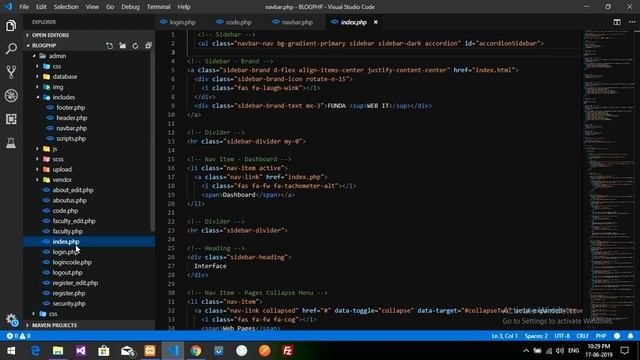The height and width of the screenshot is (360, 640).
Task: Expand the vendor folder
Action: (x=62, y=180)
